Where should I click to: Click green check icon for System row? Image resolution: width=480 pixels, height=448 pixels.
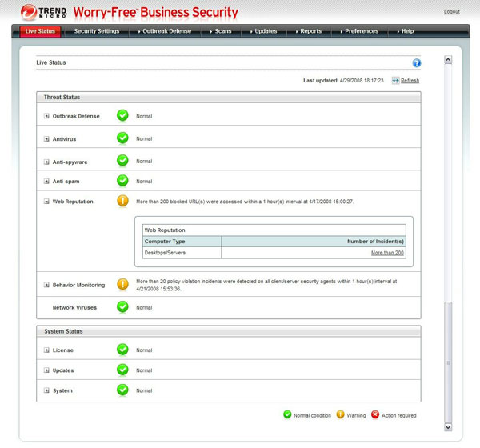coord(122,390)
